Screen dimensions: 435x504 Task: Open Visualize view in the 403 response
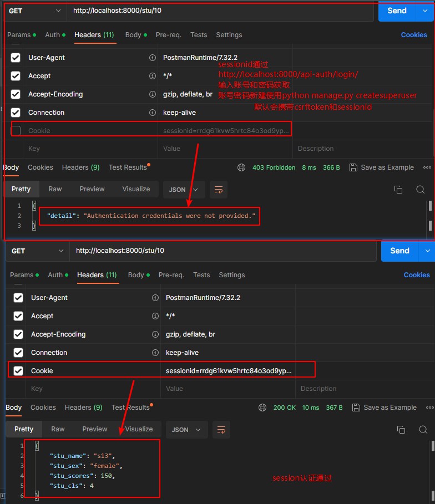136,189
